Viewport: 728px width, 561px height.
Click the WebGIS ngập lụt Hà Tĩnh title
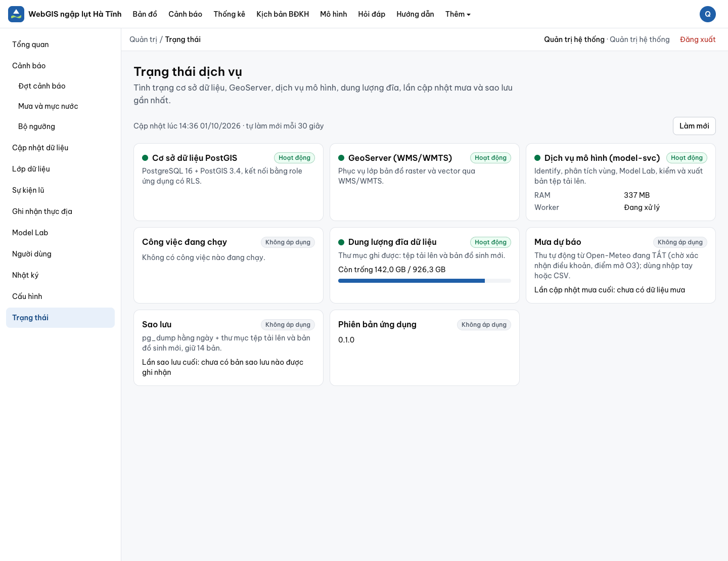tap(75, 14)
